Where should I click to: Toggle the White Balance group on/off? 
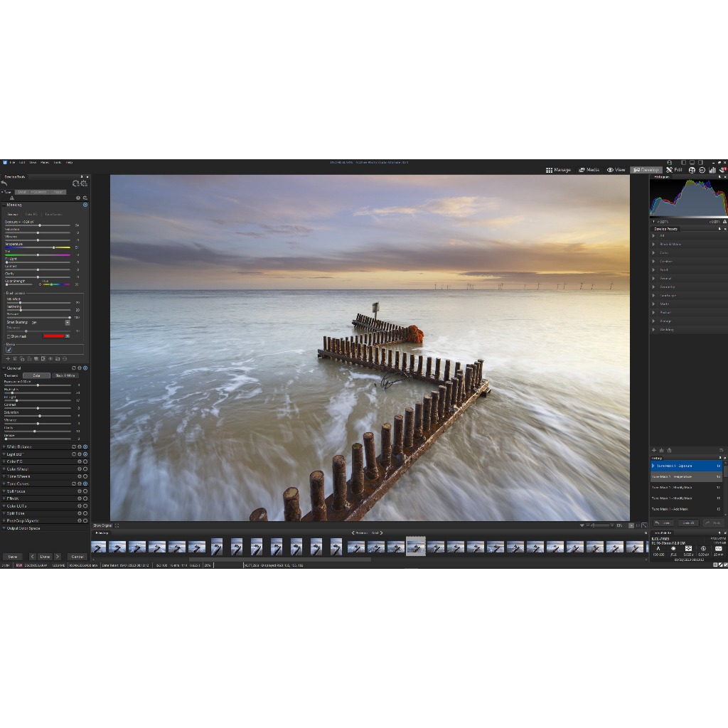click(x=85, y=446)
